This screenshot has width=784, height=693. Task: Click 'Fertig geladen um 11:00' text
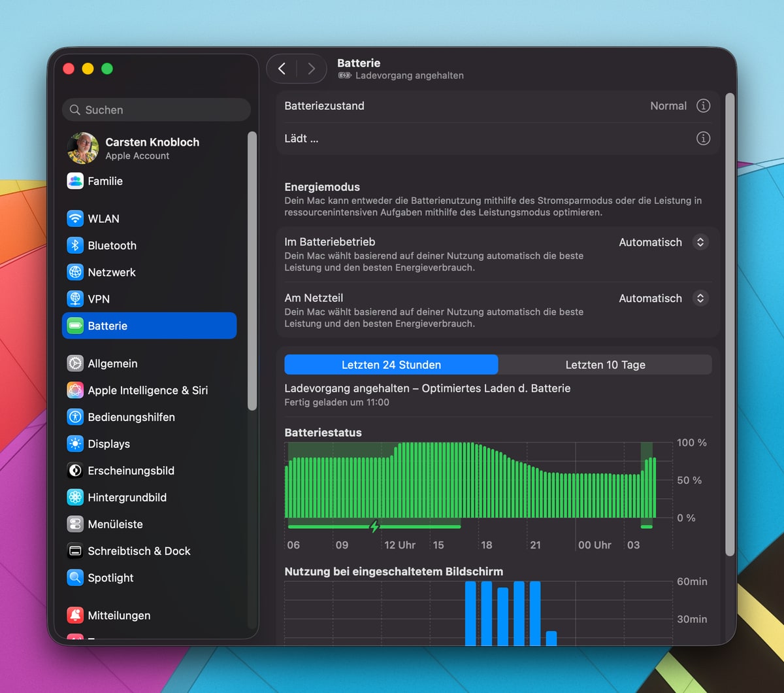click(x=336, y=403)
